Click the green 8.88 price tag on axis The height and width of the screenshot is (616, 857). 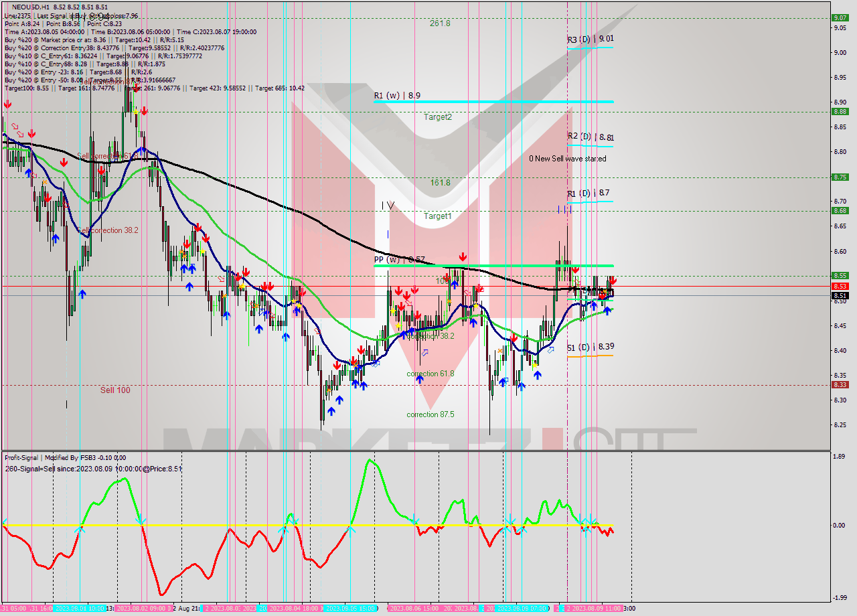pyautogui.click(x=840, y=111)
